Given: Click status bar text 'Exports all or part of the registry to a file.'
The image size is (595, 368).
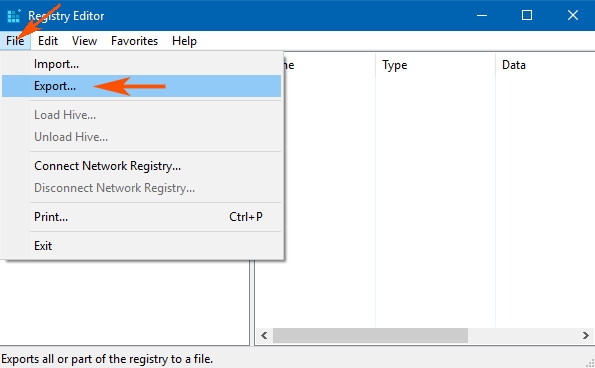Looking at the screenshot, I should tap(107, 359).
